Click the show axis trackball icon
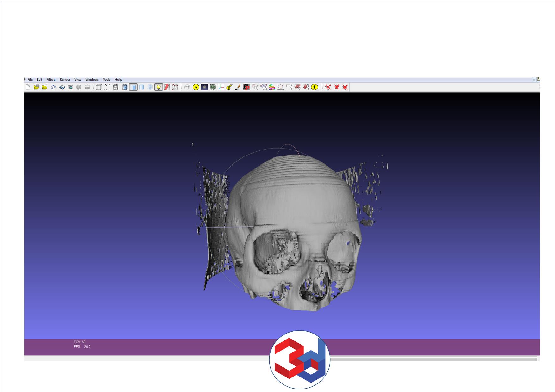Viewport: 555px width, 392px height. coord(187,87)
